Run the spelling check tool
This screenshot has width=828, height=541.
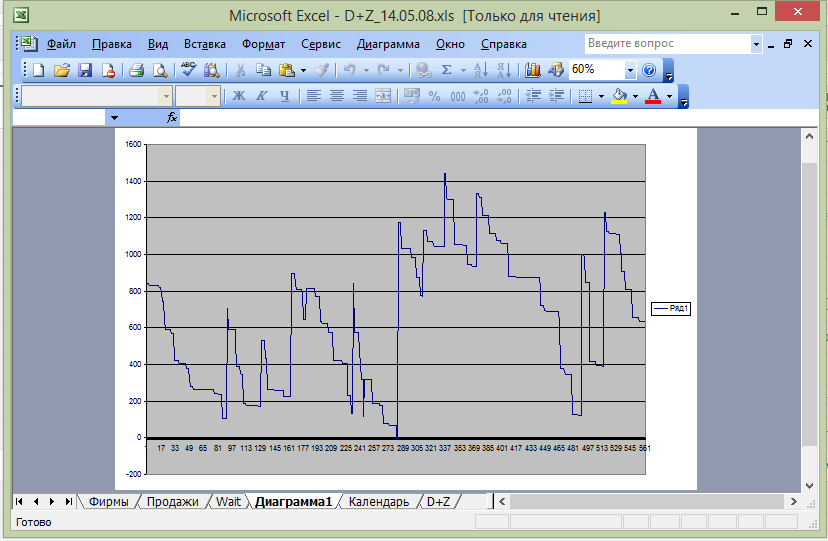(187, 70)
